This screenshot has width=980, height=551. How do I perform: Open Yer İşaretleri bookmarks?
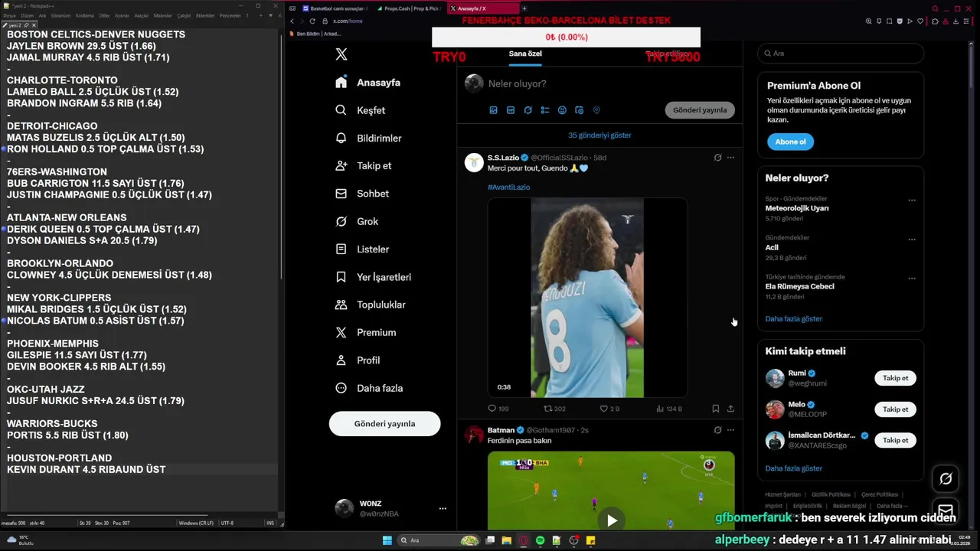pos(374,277)
